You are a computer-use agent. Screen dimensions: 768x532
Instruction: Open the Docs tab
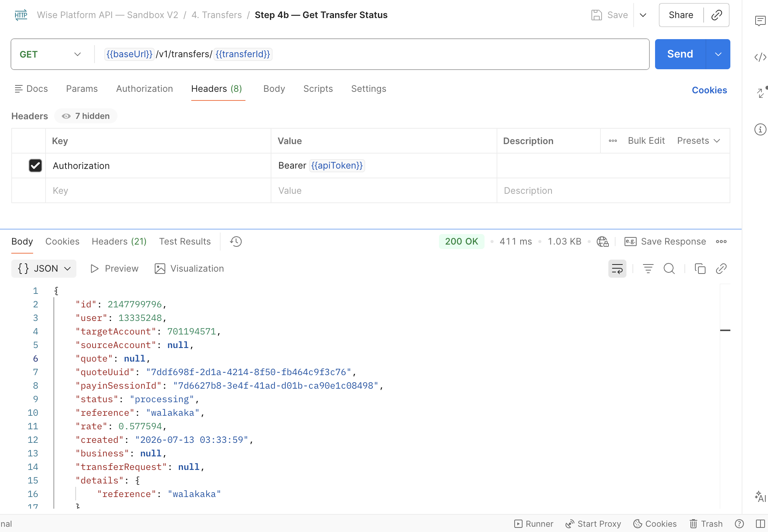(x=31, y=89)
